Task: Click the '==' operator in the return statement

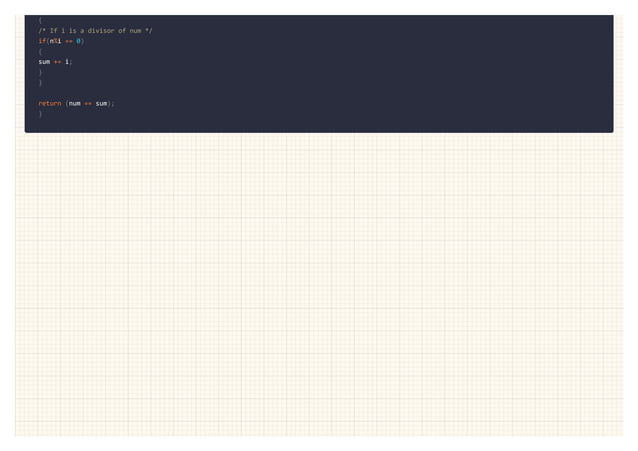Action: [88, 103]
